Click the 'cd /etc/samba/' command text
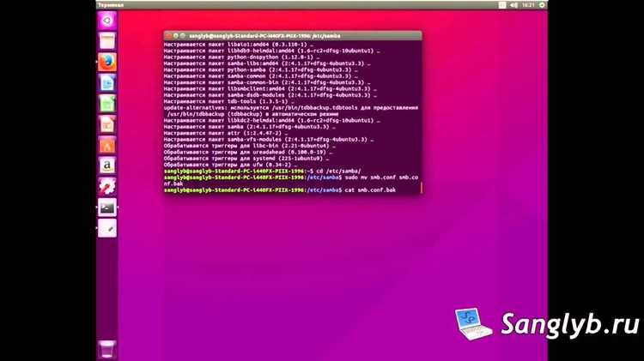The width and height of the screenshot is (644, 361). [x=338, y=171]
